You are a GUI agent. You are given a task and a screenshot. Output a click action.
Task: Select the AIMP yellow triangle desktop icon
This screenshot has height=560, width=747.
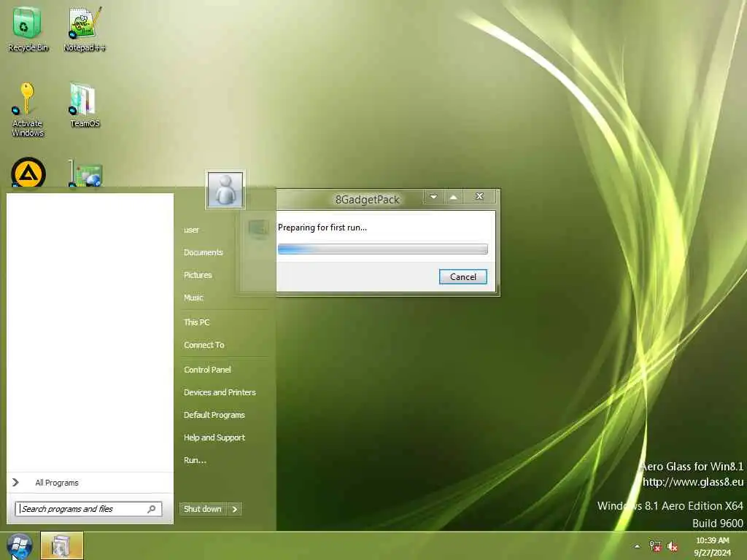(28, 172)
